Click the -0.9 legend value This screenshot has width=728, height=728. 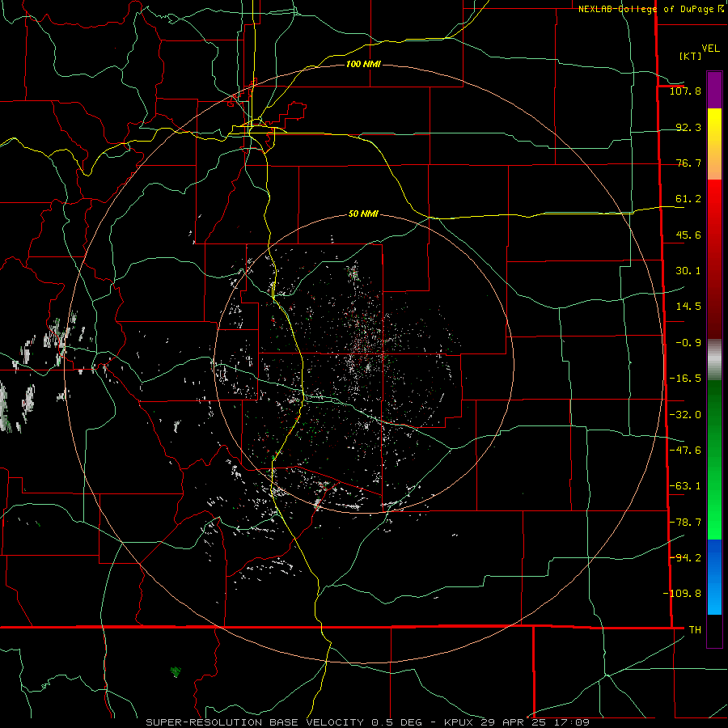[x=688, y=343]
